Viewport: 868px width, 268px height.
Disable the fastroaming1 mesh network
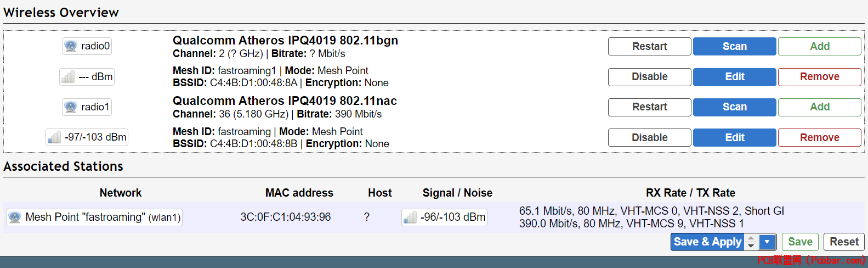point(649,77)
